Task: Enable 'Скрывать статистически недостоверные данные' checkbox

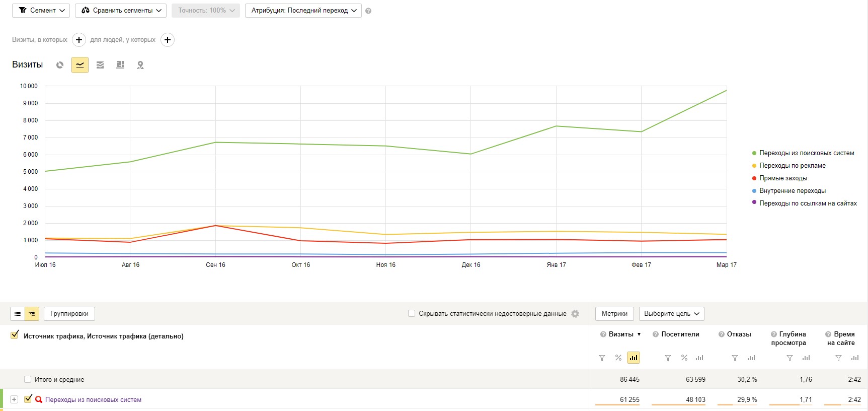Action: (x=412, y=313)
